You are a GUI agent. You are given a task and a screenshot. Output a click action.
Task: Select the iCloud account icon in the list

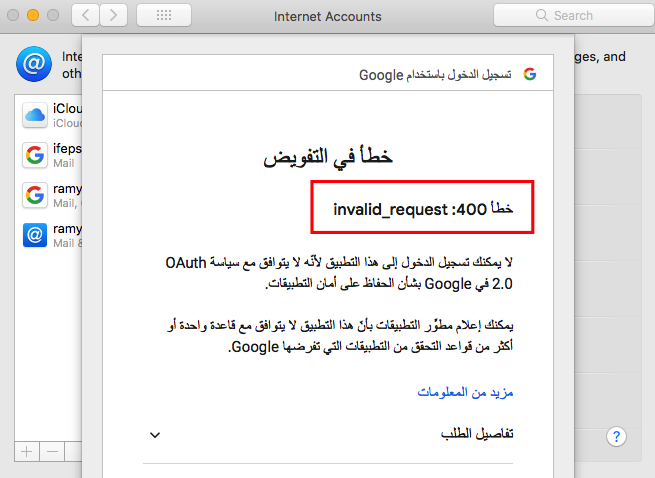point(35,115)
